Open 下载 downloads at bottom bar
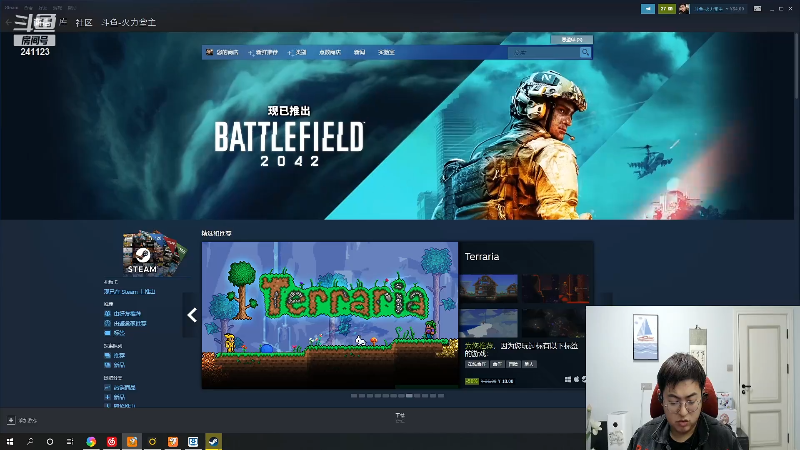The image size is (800, 450). [x=400, y=417]
